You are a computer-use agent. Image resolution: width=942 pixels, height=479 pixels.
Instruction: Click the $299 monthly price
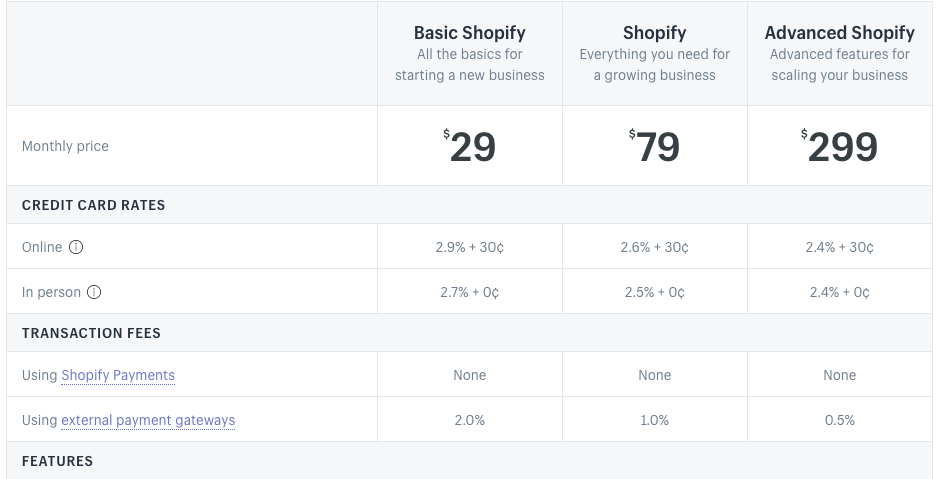click(839, 146)
